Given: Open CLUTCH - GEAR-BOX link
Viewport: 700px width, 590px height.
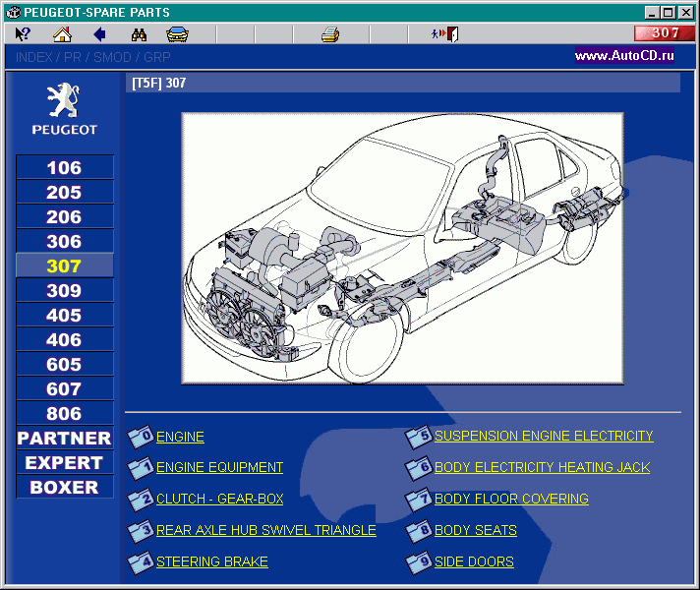Looking at the screenshot, I should coord(219,499).
